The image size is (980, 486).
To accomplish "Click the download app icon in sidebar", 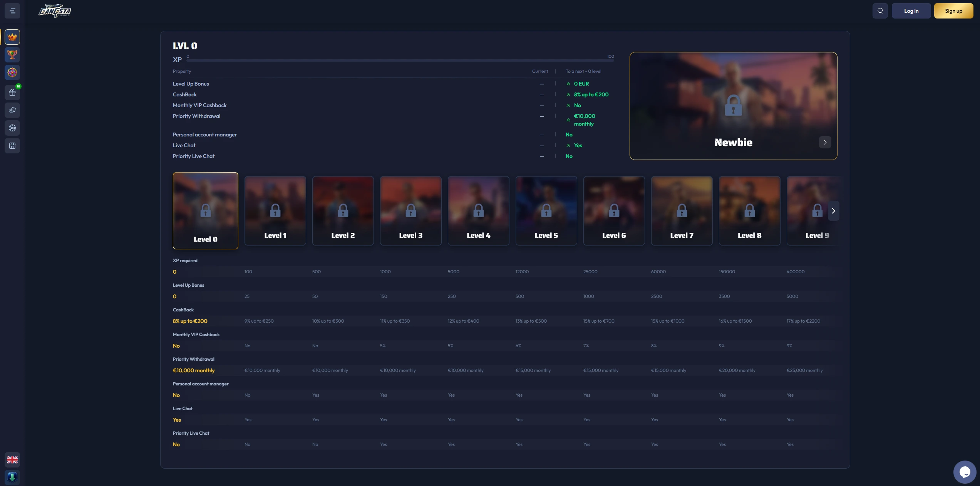I will [12, 477].
